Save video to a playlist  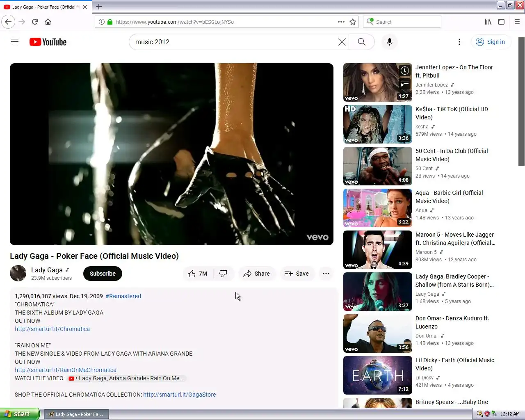click(297, 274)
